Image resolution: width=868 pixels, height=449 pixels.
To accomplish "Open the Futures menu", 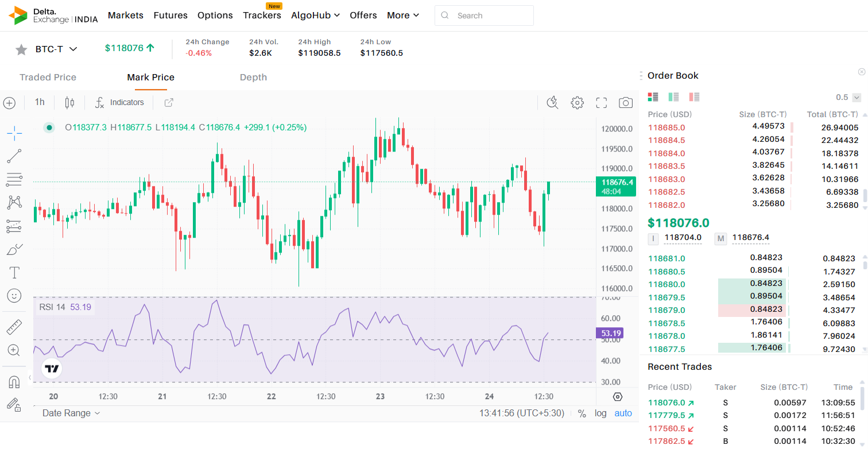I will (x=170, y=16).
